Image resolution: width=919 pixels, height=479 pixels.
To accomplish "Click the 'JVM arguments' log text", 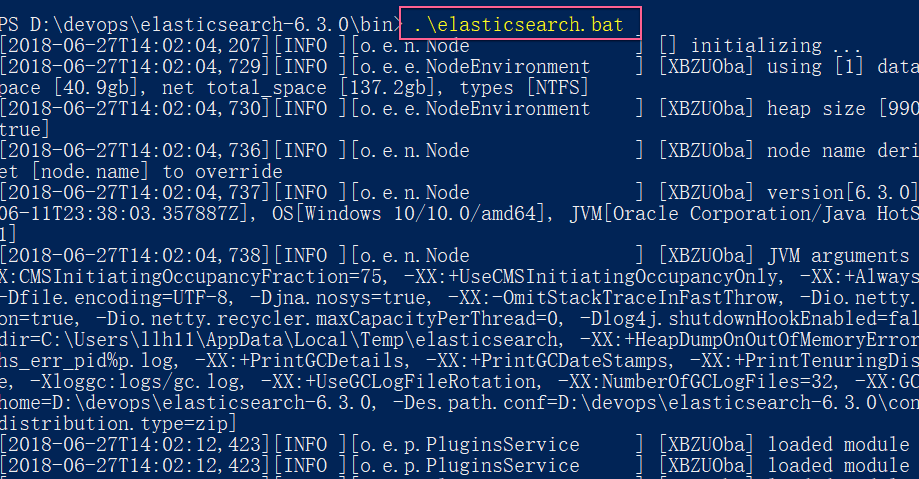I will (x=824, y=255).
